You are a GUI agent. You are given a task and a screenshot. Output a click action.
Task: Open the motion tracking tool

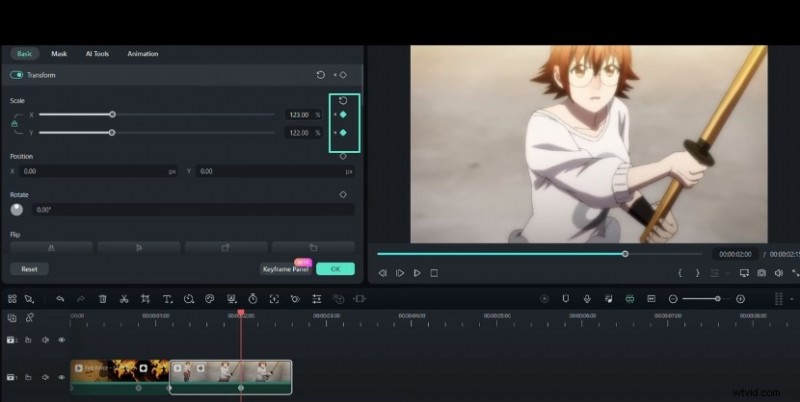(274, 299)
